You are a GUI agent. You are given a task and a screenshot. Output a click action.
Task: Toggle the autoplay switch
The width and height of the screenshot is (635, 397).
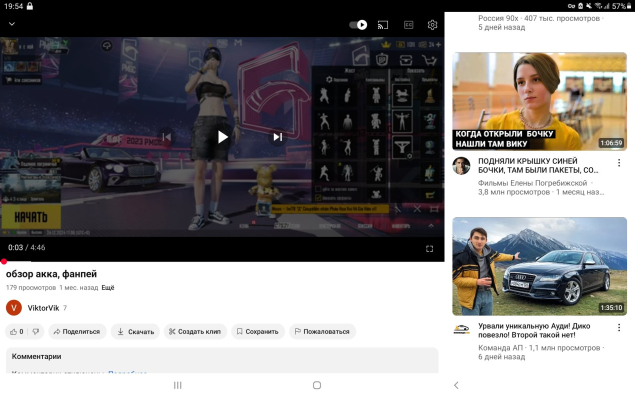[358, 25]
